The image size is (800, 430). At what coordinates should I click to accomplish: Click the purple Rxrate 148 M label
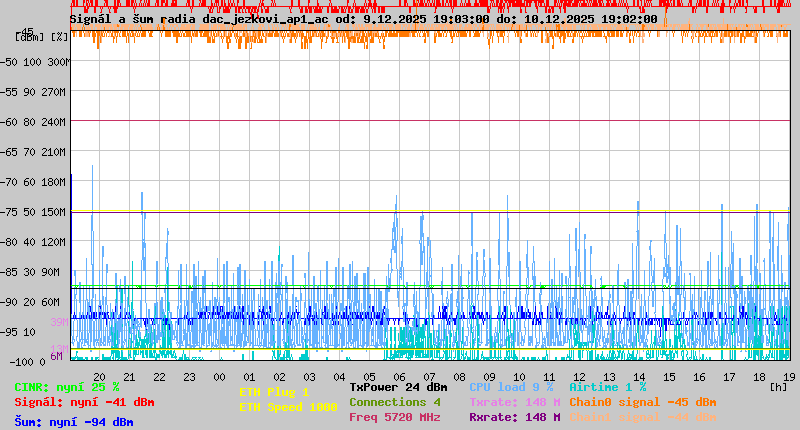point(514,417)
